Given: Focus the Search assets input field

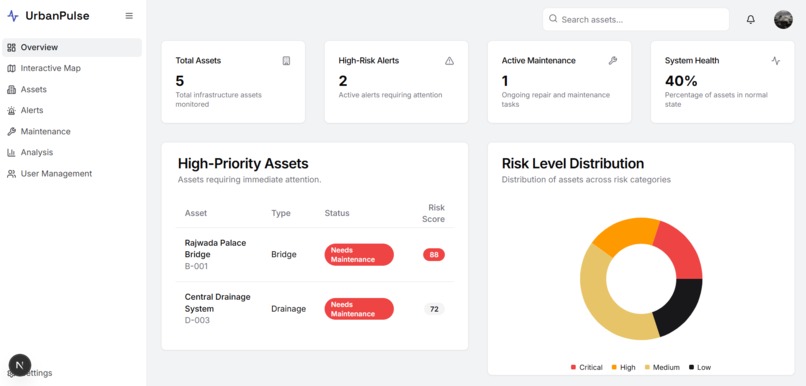Looking at the screenshot, I should [x=636, y=20].
